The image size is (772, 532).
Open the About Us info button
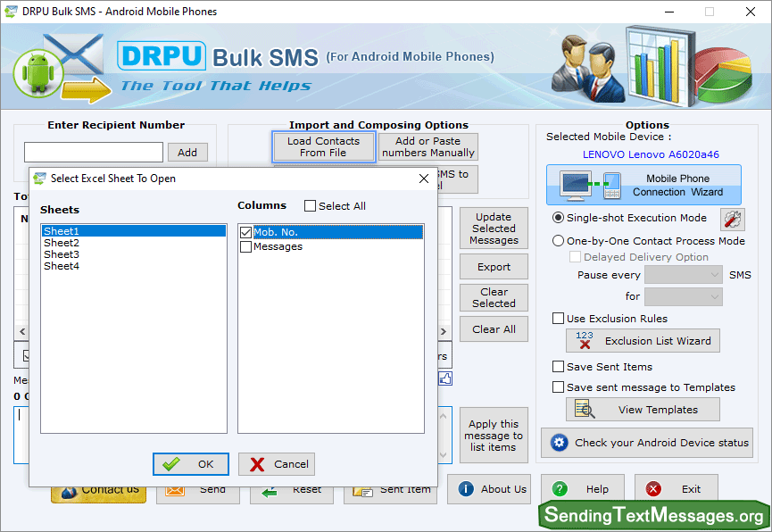489,489
